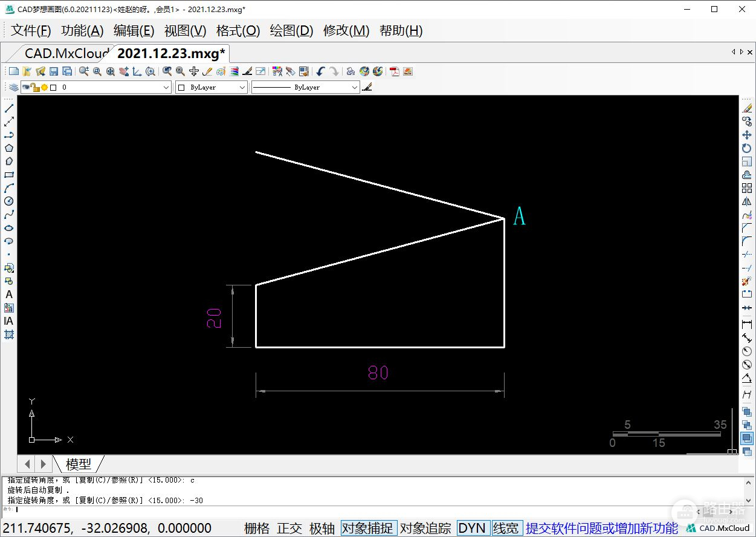The height and width of the screenshot is (537, 756).
Task: Select the Rectangle drawing tool
Action: click(9, 175)
